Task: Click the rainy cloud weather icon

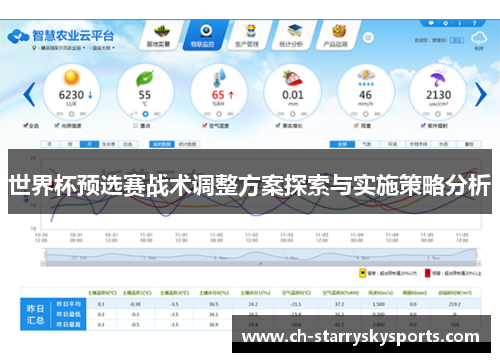Action: click(479, 38)
